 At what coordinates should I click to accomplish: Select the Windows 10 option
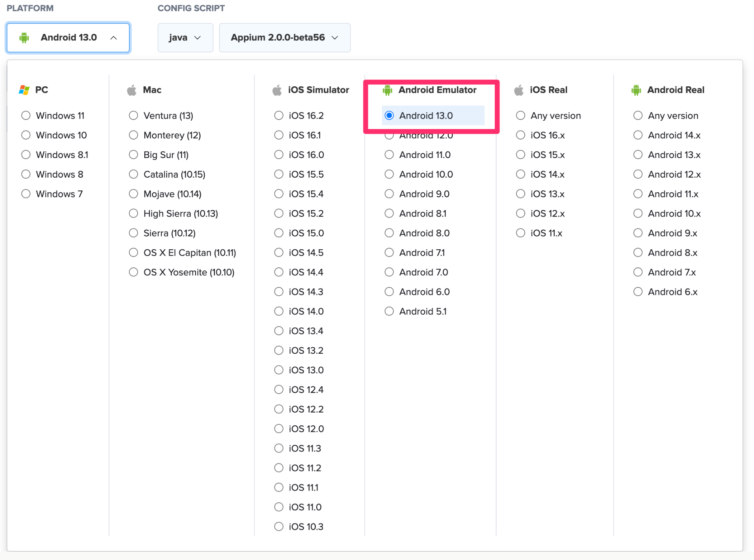(x=54, y=135)
